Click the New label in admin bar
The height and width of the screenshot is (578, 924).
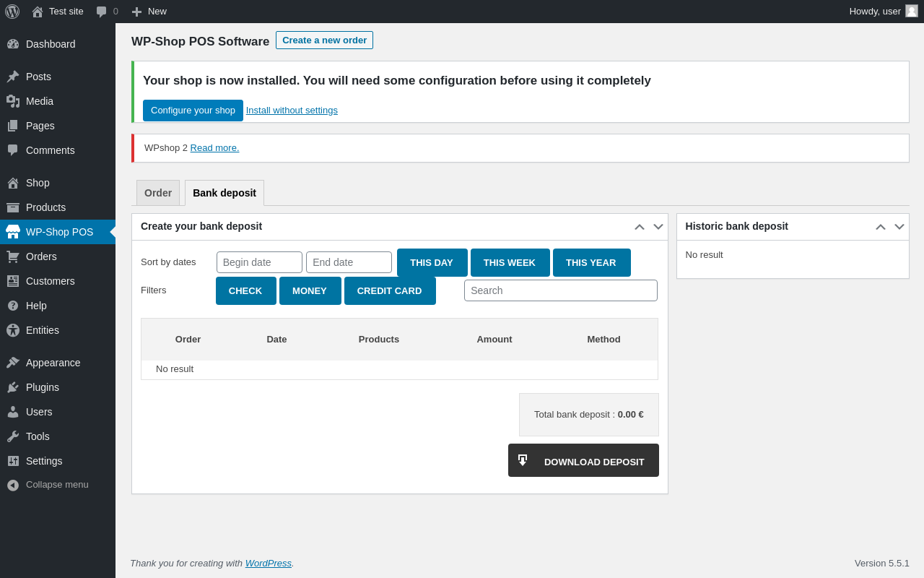point(157,12)
